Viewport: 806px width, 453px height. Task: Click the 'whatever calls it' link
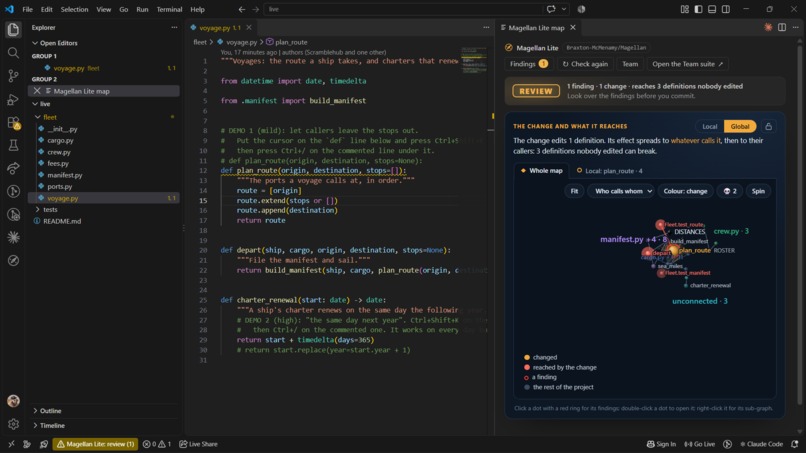[x=695, y=140]
